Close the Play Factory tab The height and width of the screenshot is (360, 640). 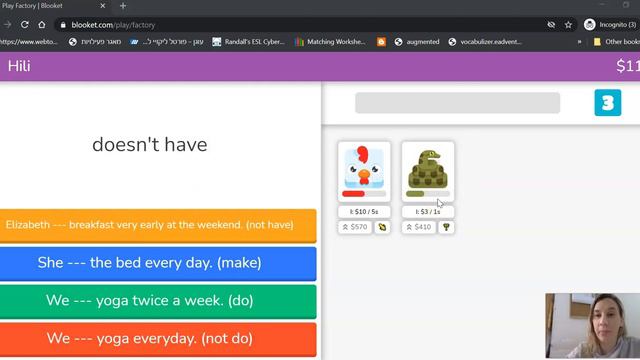point(102,6)
